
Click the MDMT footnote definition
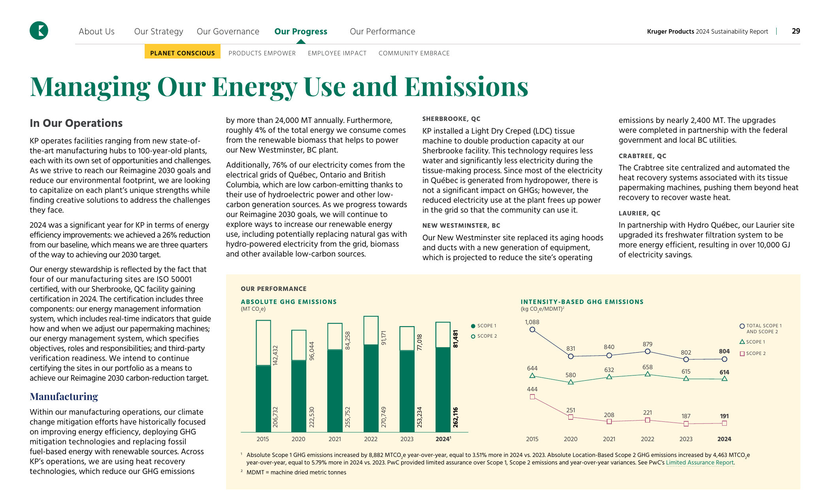[x=296, y=472]
